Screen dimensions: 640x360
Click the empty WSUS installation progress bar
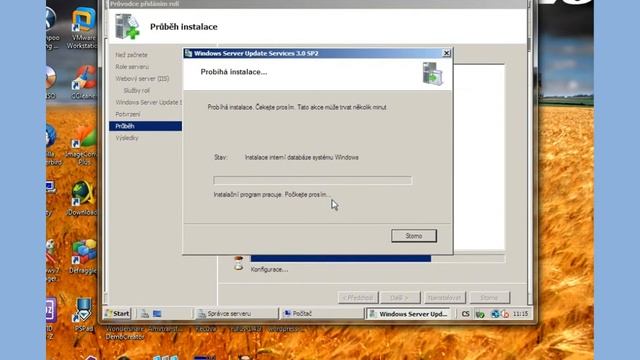(x=313, y=180)
